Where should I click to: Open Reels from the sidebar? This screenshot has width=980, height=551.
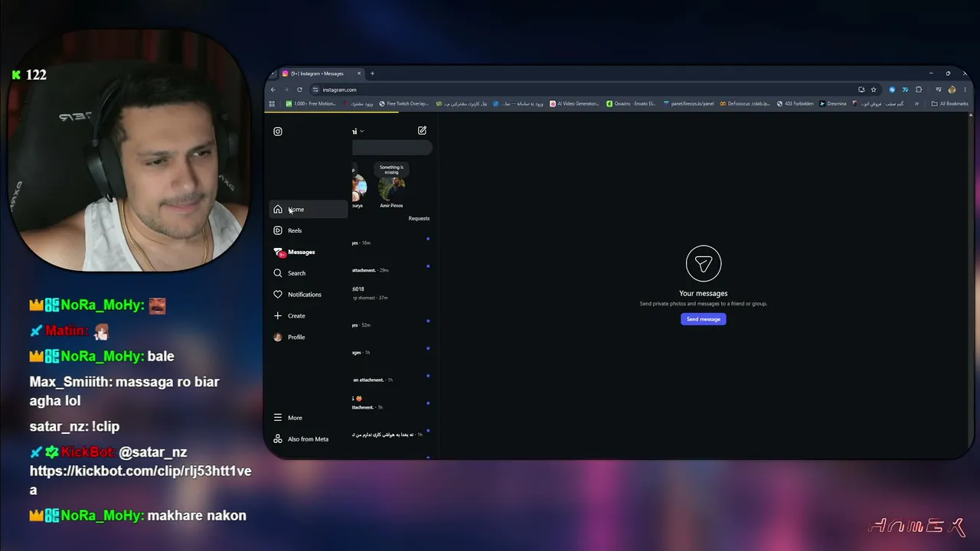click(x=309, y=230)
